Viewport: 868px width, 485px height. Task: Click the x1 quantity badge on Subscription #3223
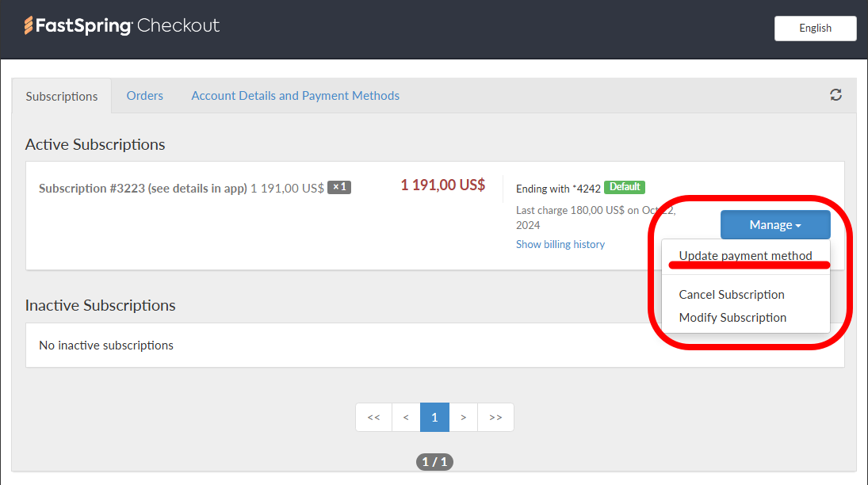tap(338, 187)
